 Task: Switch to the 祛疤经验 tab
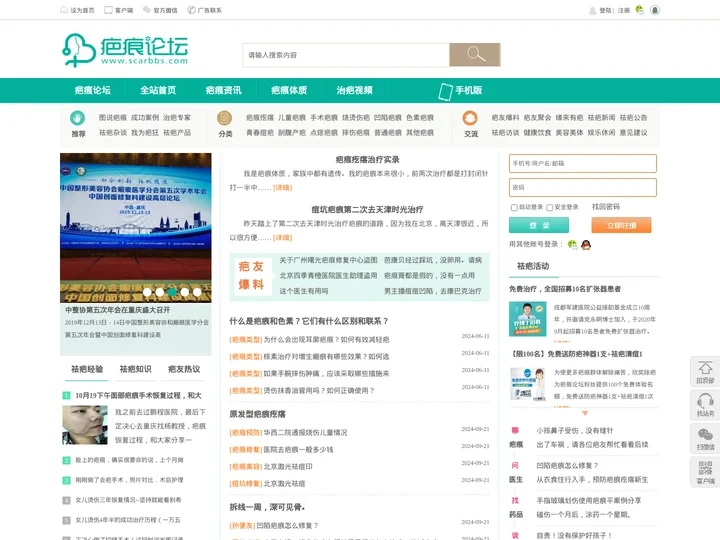click(x=87, y=369)
